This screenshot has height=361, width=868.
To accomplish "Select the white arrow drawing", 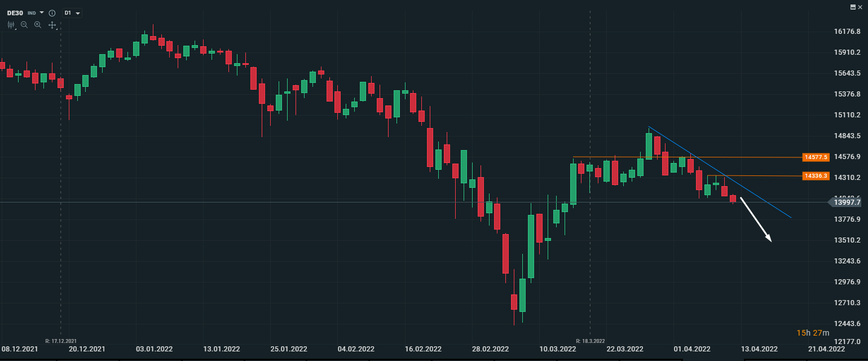I will coord(756,219).
